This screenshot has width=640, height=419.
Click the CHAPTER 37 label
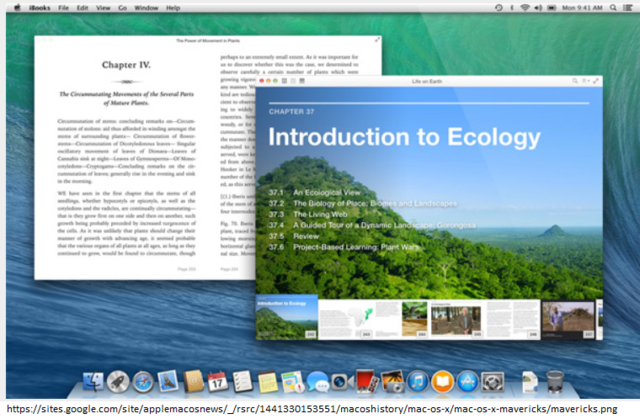point(291,111)
